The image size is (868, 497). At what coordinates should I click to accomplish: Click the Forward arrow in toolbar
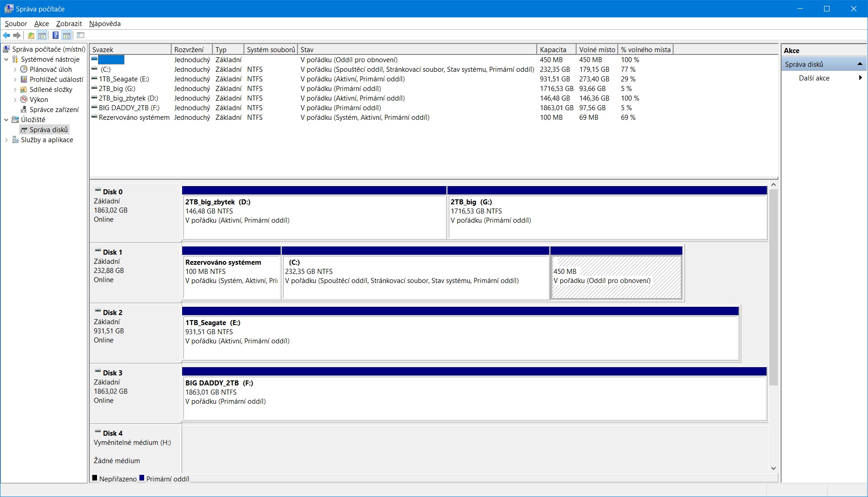17,36
